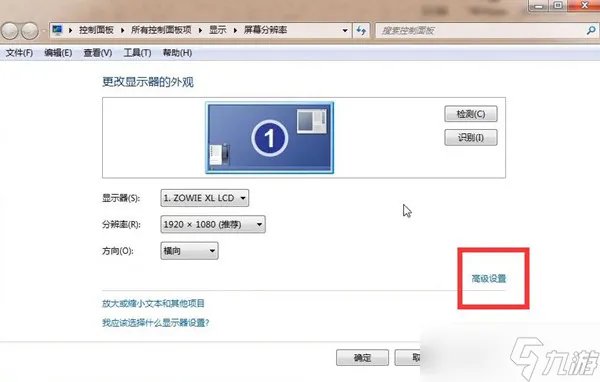
Task: Open the 编辑(E) menu
Action: (58, 53)
